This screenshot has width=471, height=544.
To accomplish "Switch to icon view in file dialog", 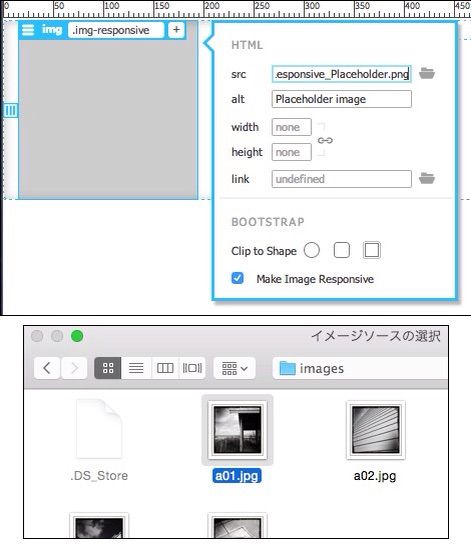I will (108, 368).
